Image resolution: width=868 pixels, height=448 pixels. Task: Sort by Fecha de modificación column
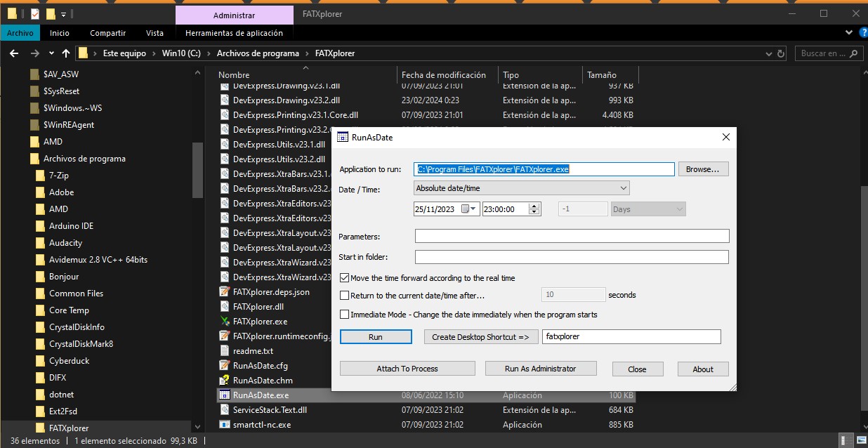[x=444, y=75]
